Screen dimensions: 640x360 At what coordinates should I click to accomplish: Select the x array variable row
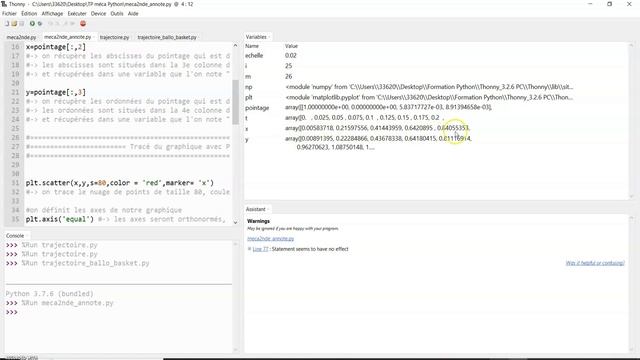tap(436, 128)
